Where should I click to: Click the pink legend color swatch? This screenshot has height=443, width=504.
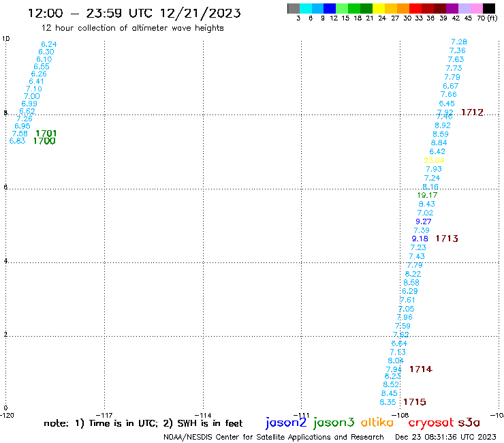point(476,8)
